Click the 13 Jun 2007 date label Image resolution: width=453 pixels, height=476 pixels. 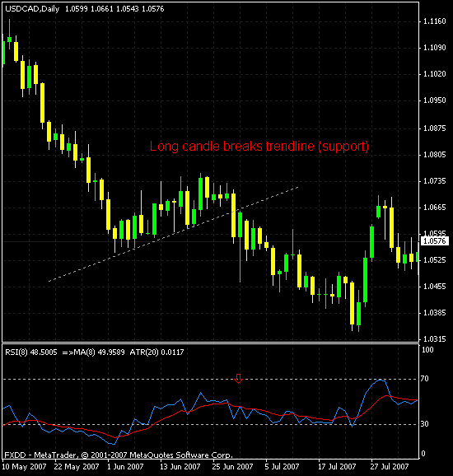[x=180, y=466]
